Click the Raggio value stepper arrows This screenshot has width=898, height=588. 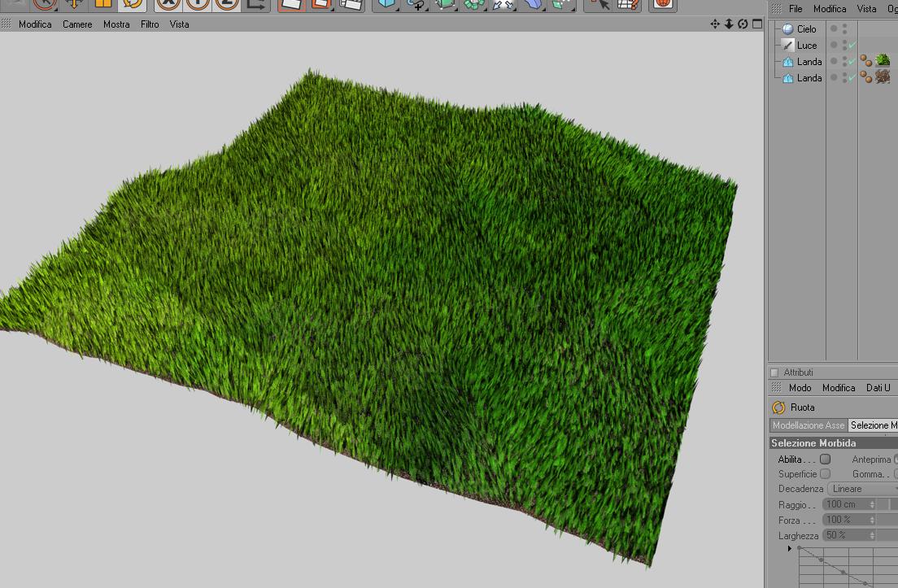point(872,504)
